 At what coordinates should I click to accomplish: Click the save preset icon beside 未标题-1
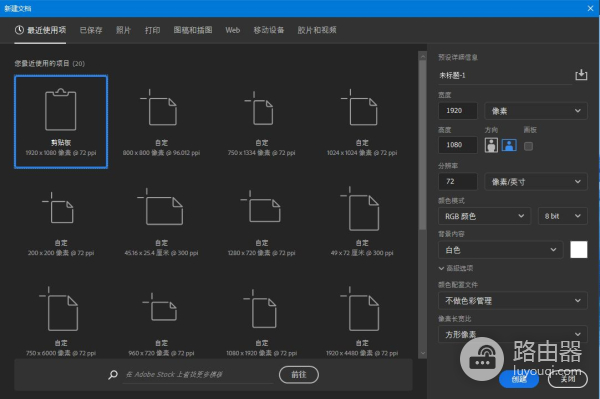pyautogui.click(x=581, y=75)
